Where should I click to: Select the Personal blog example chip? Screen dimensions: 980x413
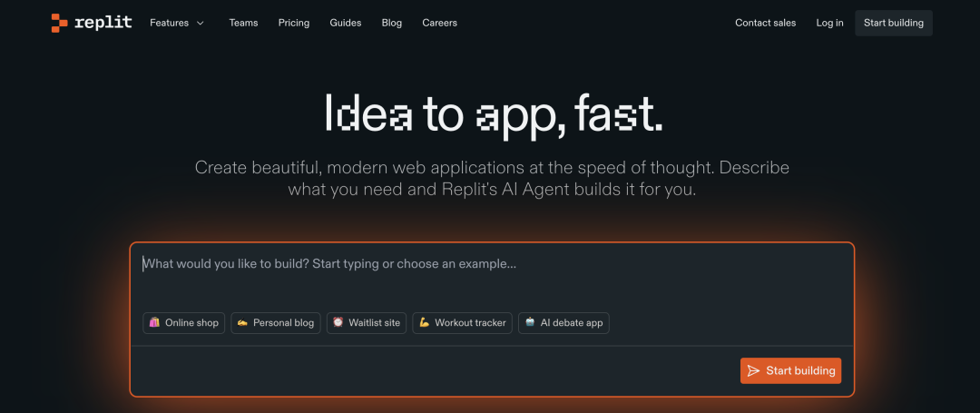[x=276, y=323]
